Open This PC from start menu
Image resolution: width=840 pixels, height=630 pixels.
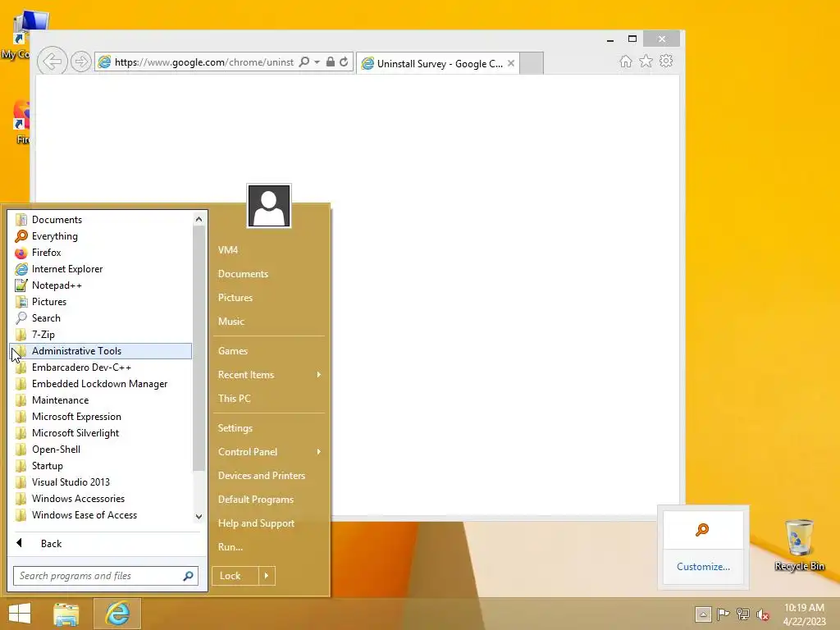pyautogui.click(x=268, y=399)
